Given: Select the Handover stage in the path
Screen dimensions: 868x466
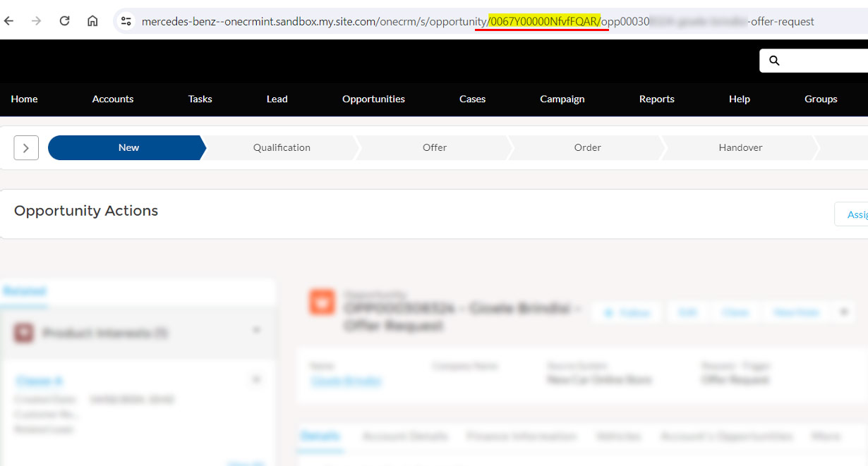Looking at the screenshot, I should click(740, 148).
